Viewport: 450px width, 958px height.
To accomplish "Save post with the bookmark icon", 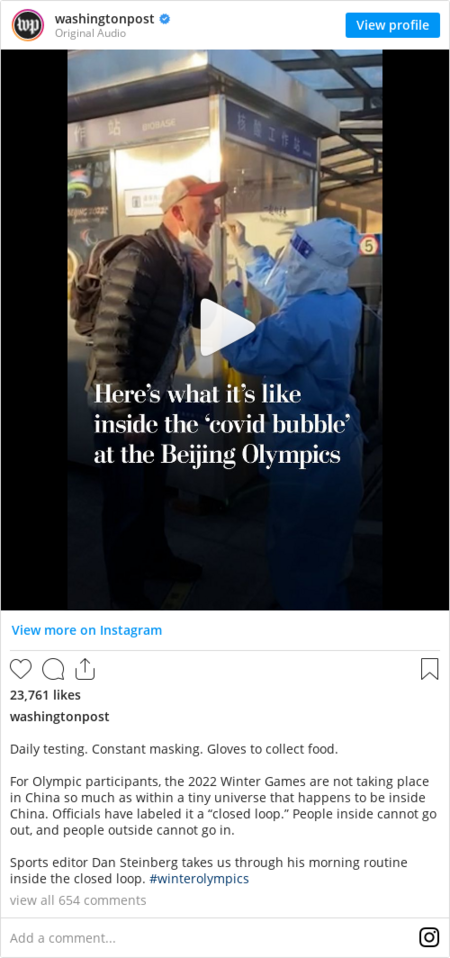I will (429, 669).
